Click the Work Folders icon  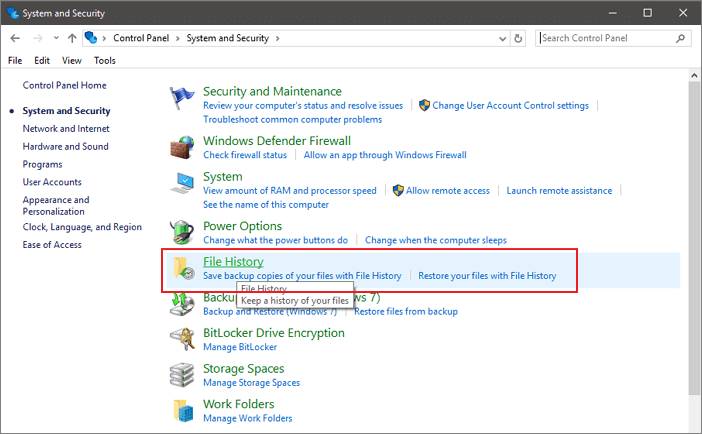(181, 410)
